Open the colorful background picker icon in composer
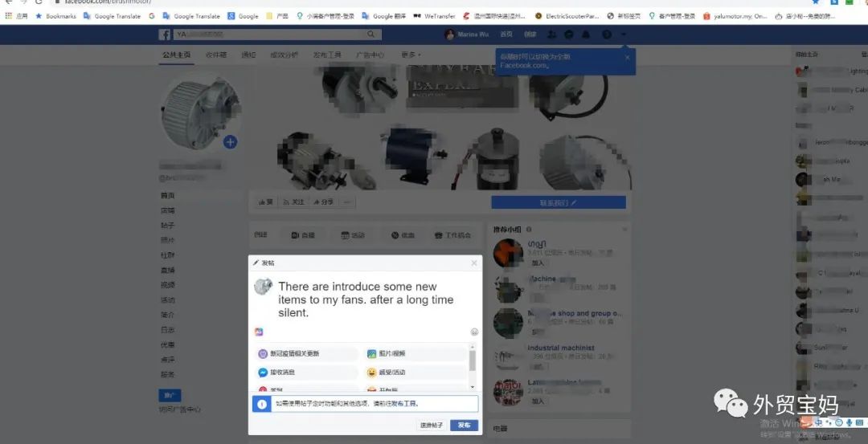This screenshot has width=868, height=444. (259, 332)
